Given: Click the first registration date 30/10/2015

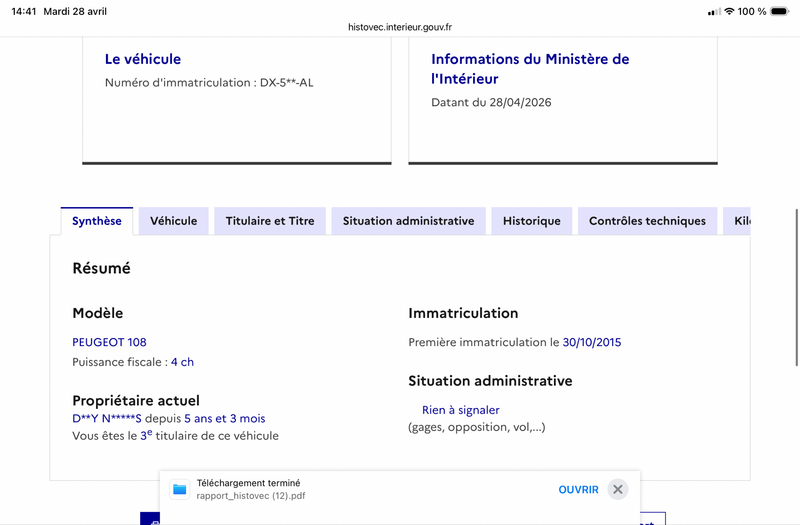Looking at the screenshot, I should (591, 342).
